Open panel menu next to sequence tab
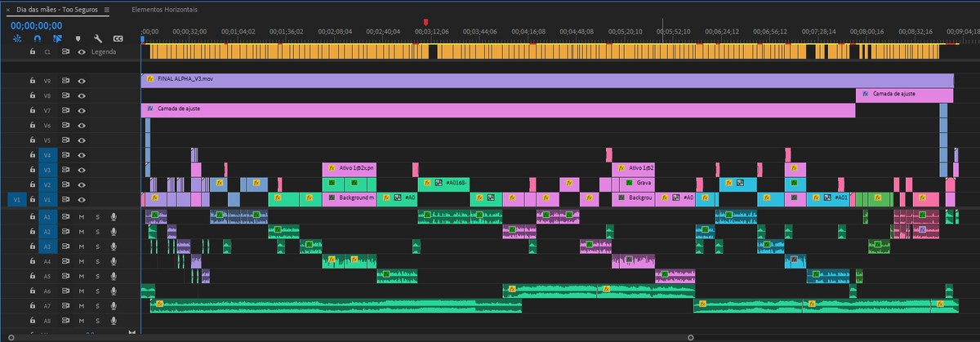This screenshot has height=342, width=980. tap(107, 10)
